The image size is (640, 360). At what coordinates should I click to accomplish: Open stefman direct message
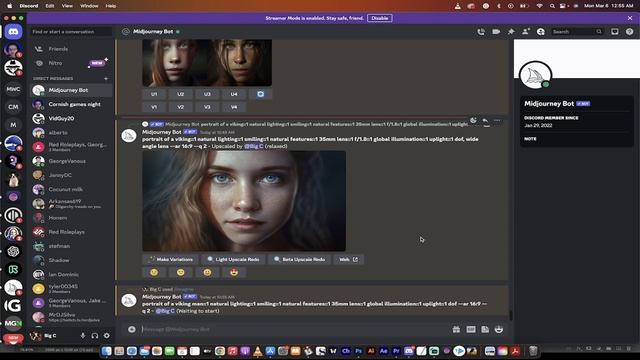(71, 246)
